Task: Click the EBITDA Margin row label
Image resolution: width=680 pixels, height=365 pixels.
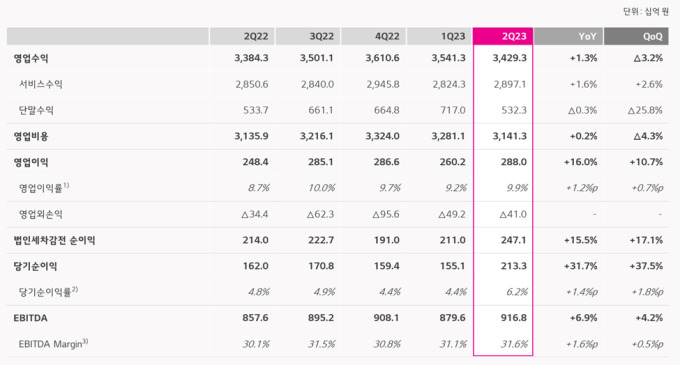Action: (53, 344)
